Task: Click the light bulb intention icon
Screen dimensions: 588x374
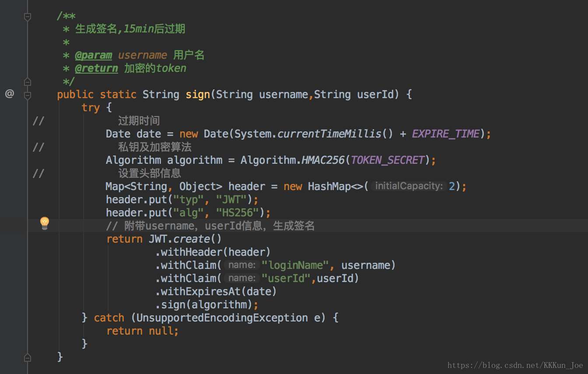Action: [45, 223]
